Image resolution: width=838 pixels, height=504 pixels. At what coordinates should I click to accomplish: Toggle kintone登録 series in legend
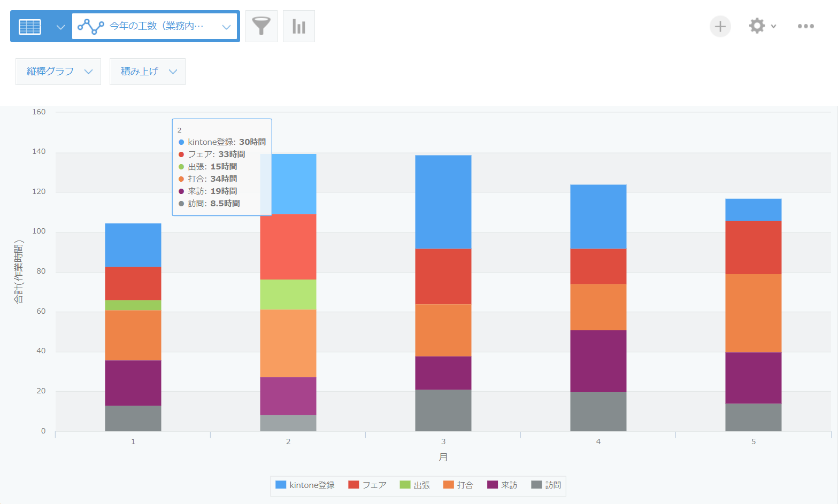click(305, 485)
